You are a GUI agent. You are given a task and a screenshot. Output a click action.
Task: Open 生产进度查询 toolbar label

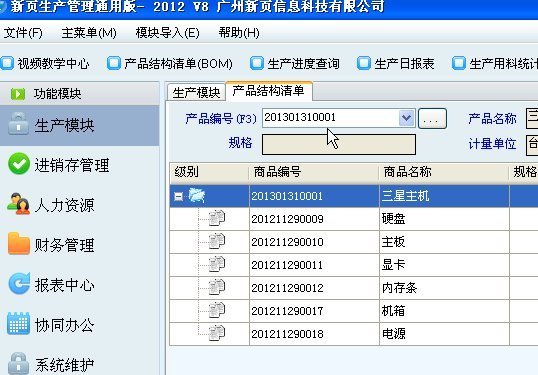pyautogui.click(x=303, y=64)
